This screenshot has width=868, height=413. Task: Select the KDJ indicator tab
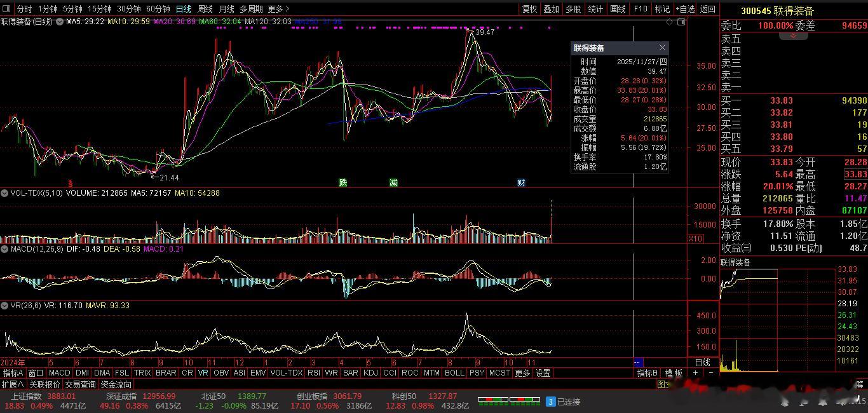coord(370,373)
